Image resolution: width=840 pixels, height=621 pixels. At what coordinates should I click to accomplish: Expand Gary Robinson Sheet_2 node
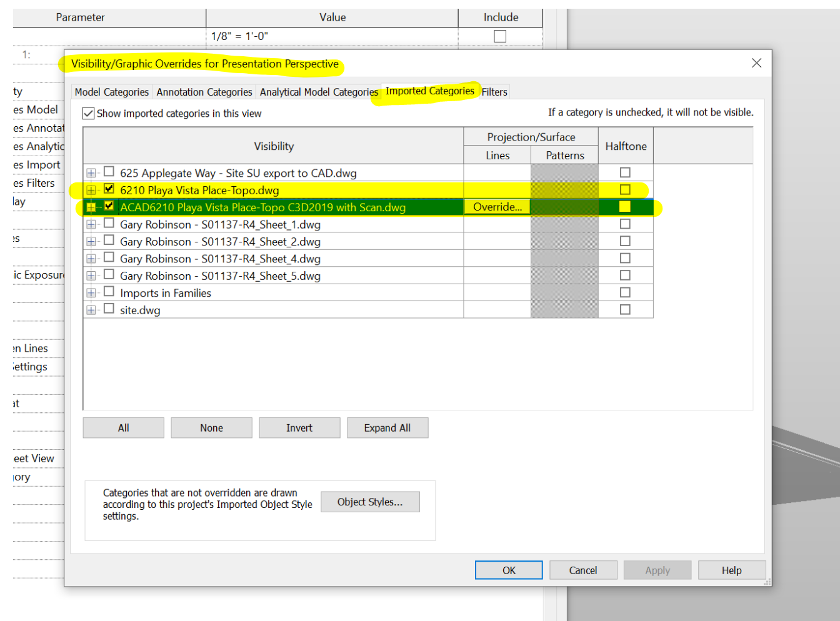pyautogui.click(x=91, y=241)
